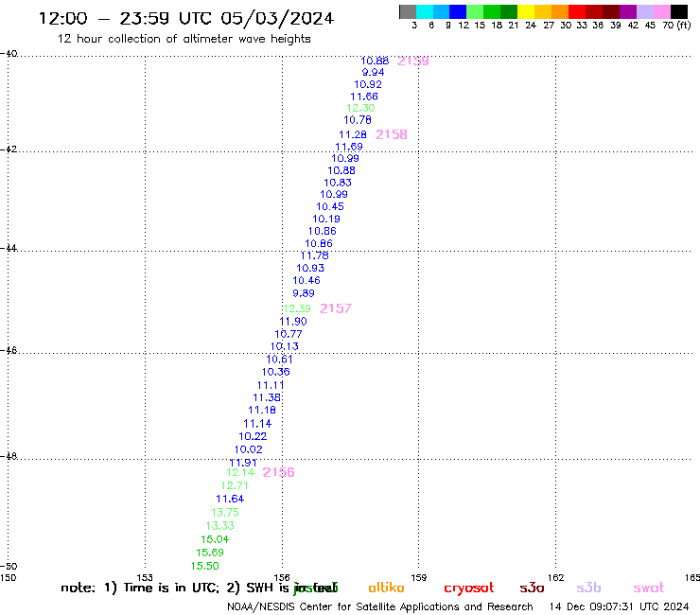700x615 pixels.
Task: Click the green wave height value 15.69
Action: coord(210,553)
